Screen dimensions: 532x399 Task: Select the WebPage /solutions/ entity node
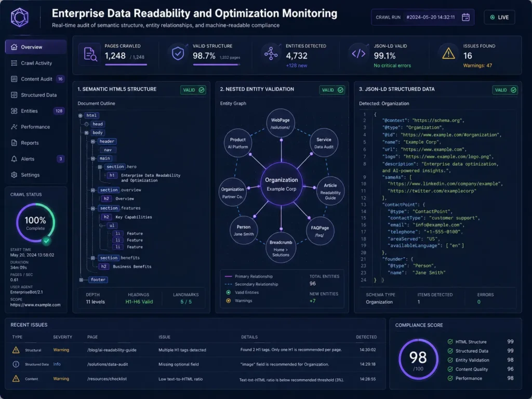pos(280,123)
